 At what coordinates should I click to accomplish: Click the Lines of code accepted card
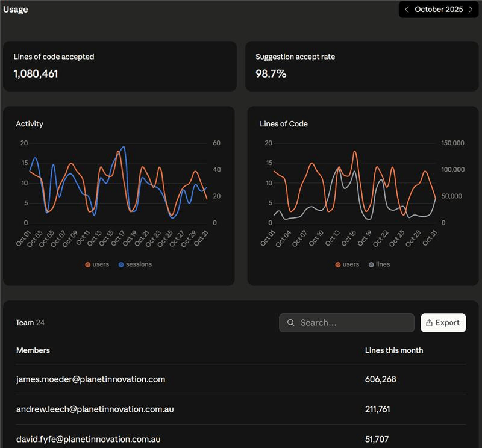point(119,66)
